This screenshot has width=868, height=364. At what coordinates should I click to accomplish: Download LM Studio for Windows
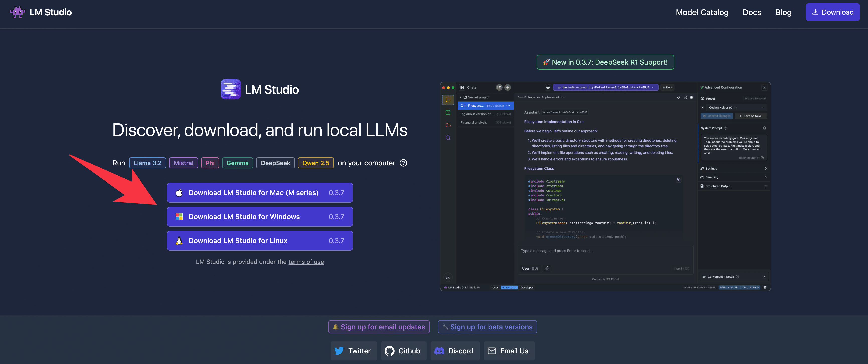259,217
